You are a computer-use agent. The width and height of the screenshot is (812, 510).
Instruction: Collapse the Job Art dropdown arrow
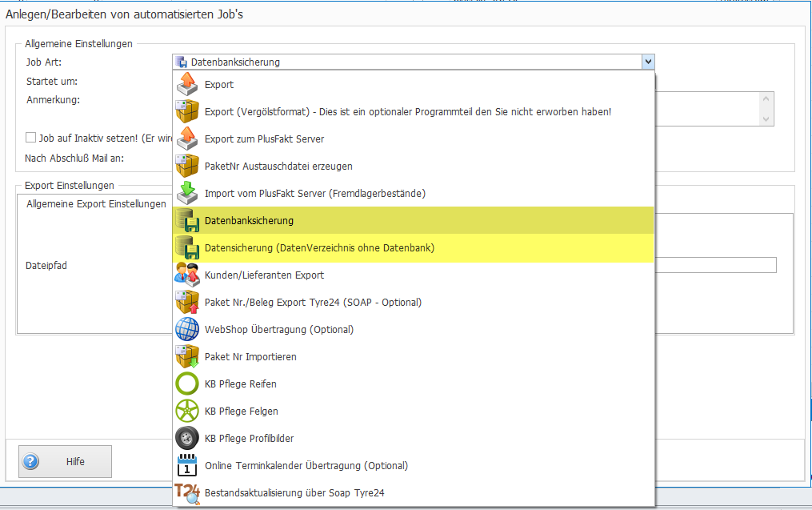[648, 62]
